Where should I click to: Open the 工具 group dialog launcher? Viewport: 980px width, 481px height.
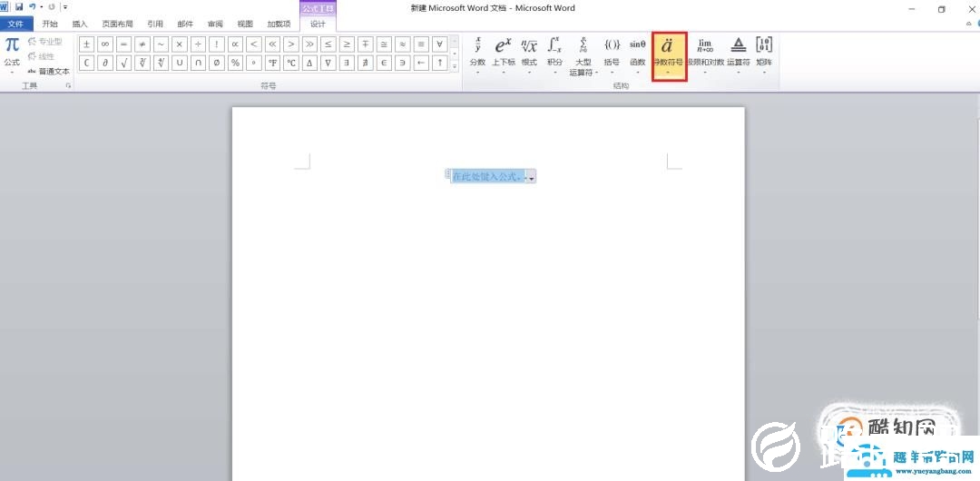point(68,85)
